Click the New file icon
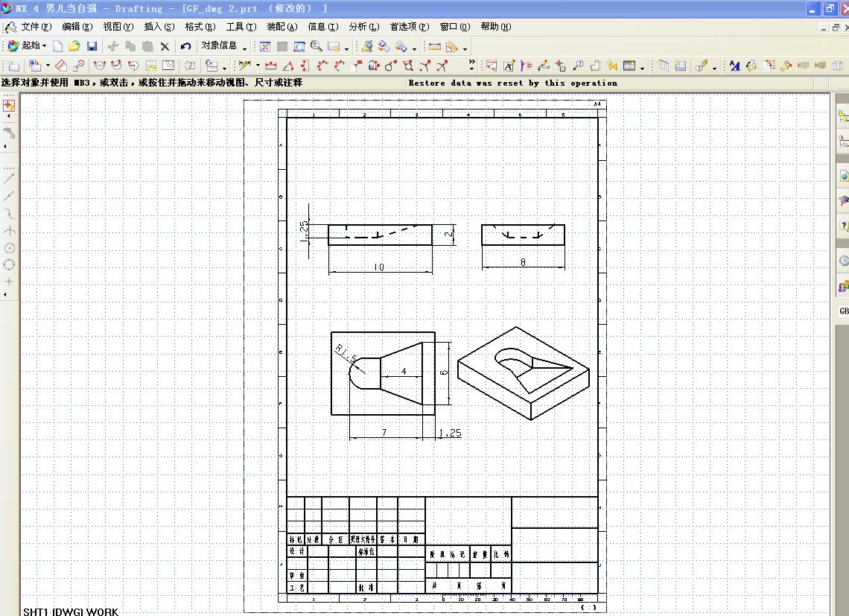 click(57, 47)
